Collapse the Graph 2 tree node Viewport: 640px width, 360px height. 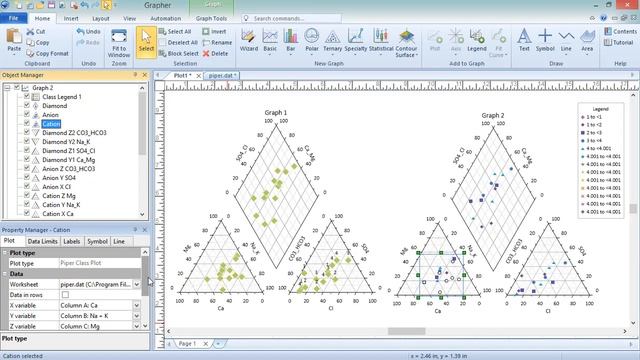pyautogui.click(x=7, y=87)
